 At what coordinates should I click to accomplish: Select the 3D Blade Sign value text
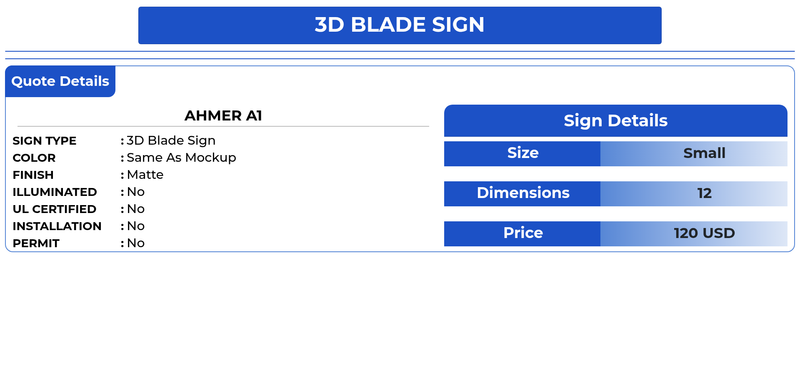tap(171, 140)
